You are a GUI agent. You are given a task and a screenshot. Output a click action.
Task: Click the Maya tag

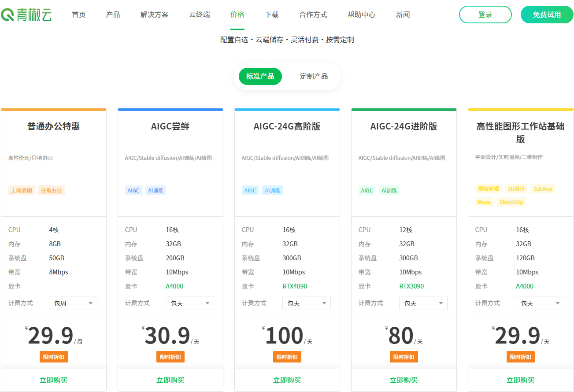pyautogui.click(x=484, y=202)
